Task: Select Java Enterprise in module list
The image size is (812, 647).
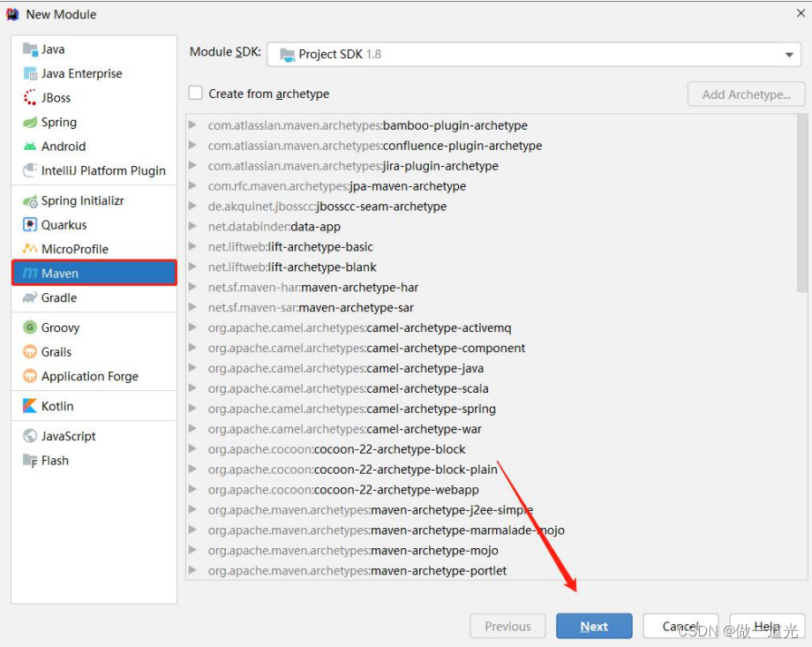Action: coord(94,73)
